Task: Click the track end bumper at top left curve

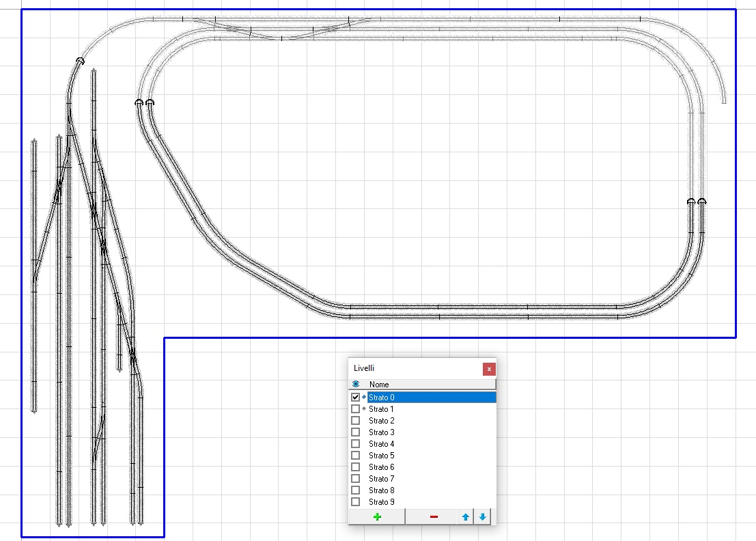Action: pos(81,61)
